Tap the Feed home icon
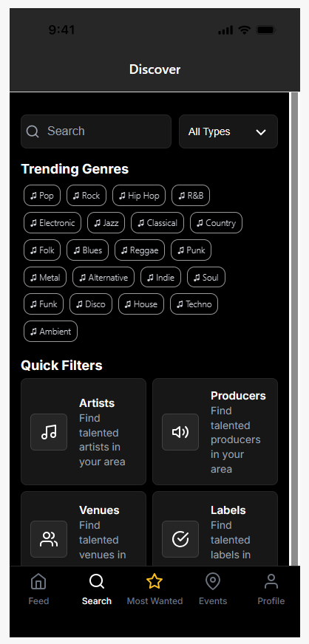 pyautogui.click(x=38, y=581)
